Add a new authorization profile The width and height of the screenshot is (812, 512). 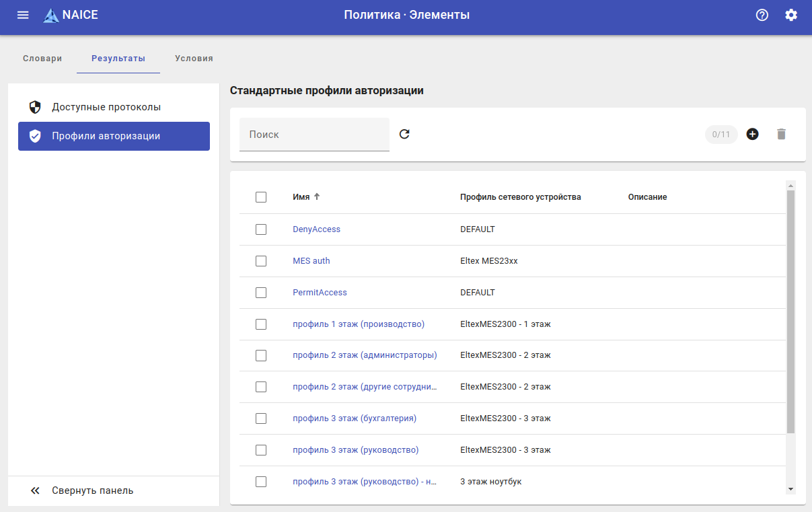pyautogui.click(x=753, y=134)
